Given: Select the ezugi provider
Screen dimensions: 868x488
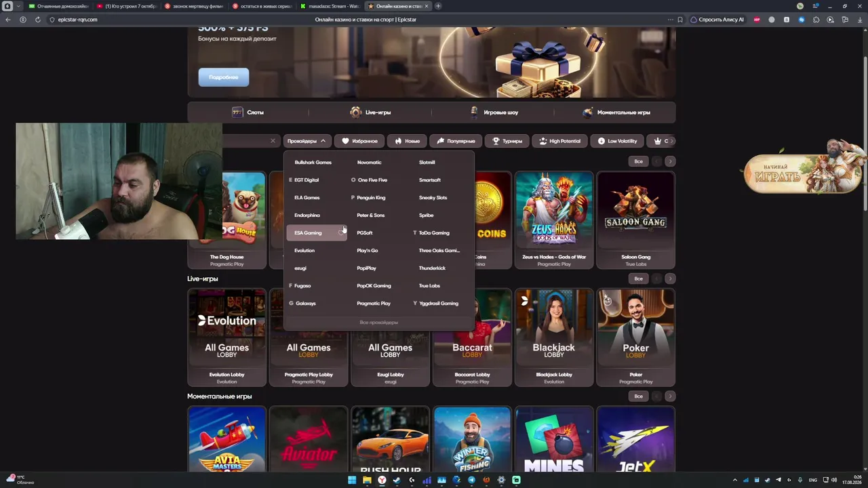Looking at the screenshot, I should coord(300,268).
